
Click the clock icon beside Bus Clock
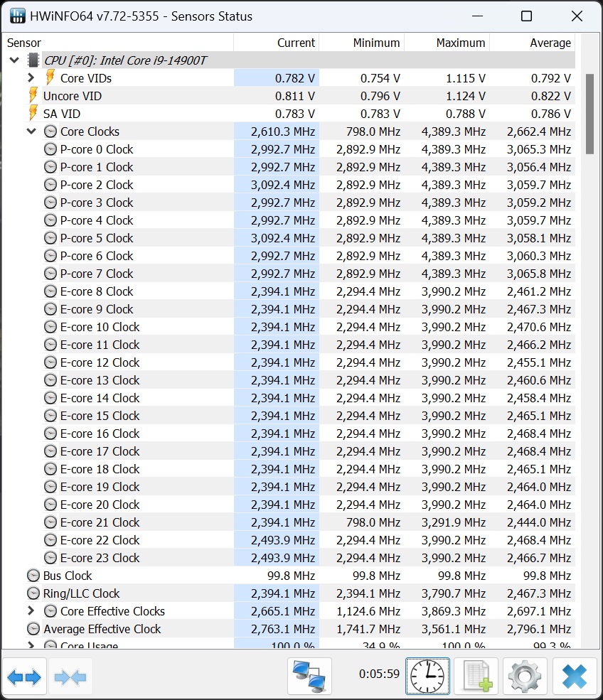tap(33, 576)
